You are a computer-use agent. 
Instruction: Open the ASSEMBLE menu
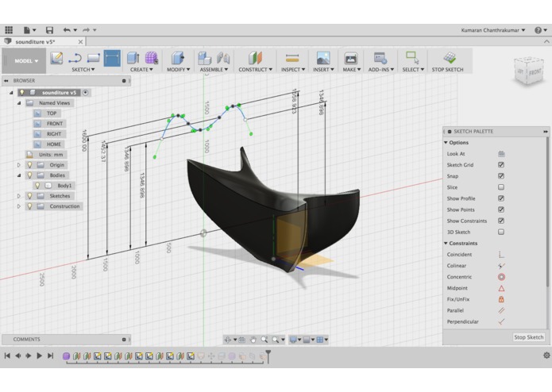214,70
